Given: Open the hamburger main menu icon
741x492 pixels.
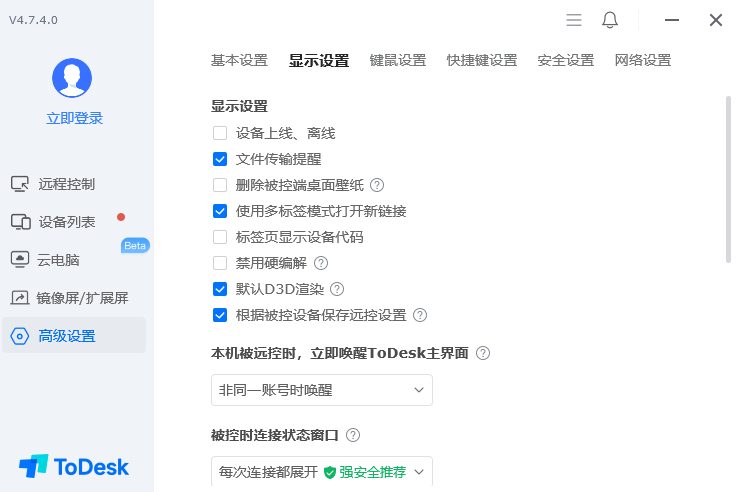Looking at the screenshot, I should click(x=574, y=20).
